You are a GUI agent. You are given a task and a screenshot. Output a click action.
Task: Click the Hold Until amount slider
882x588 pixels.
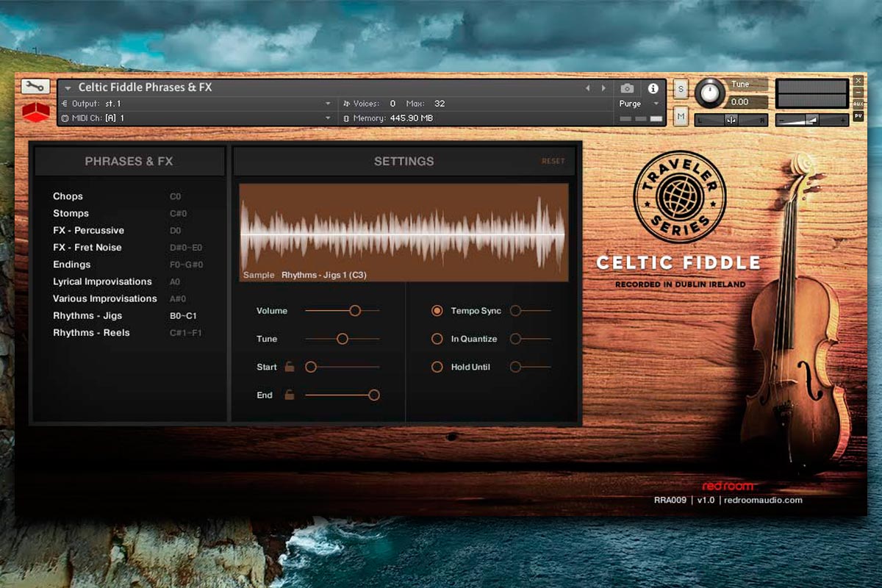pyautogui.click(x=530, y=367)
